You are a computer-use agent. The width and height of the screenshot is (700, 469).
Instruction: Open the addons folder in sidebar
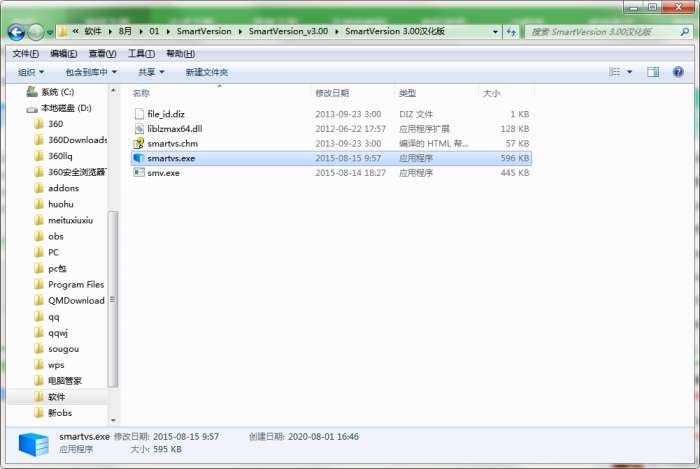(x=63, y=188)
